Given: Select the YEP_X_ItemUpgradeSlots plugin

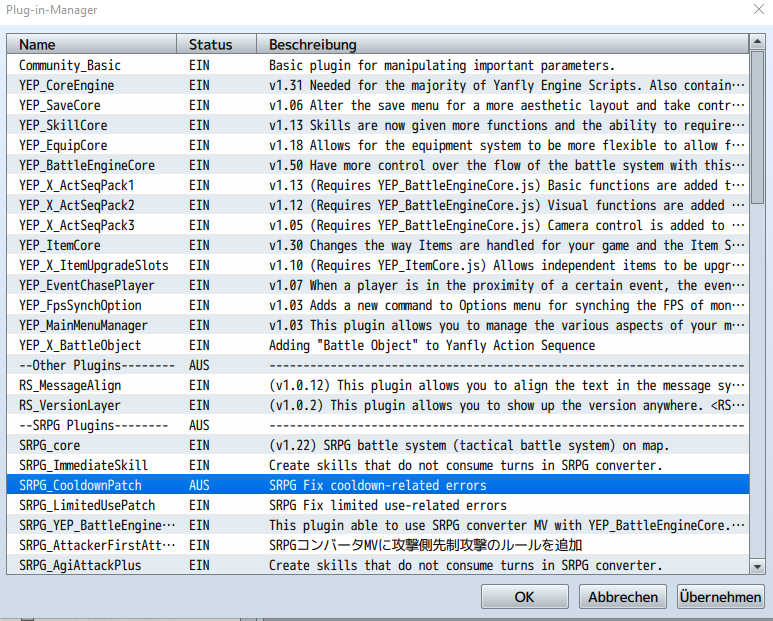Looking at the screenshot, I should coord(378,265).
